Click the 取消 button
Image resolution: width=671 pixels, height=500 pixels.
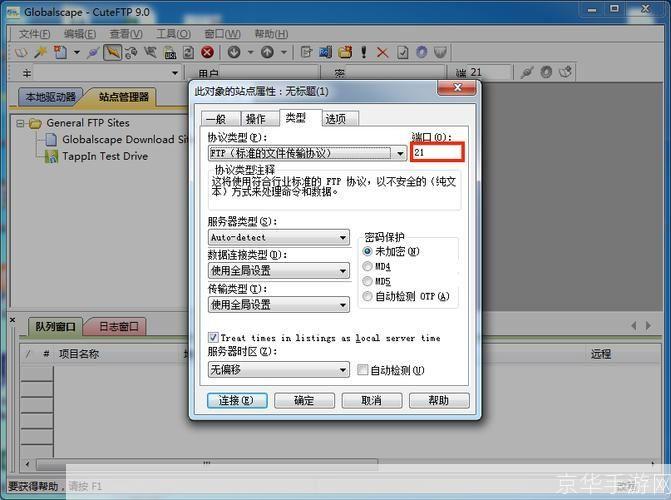click(x=371, y=401)
